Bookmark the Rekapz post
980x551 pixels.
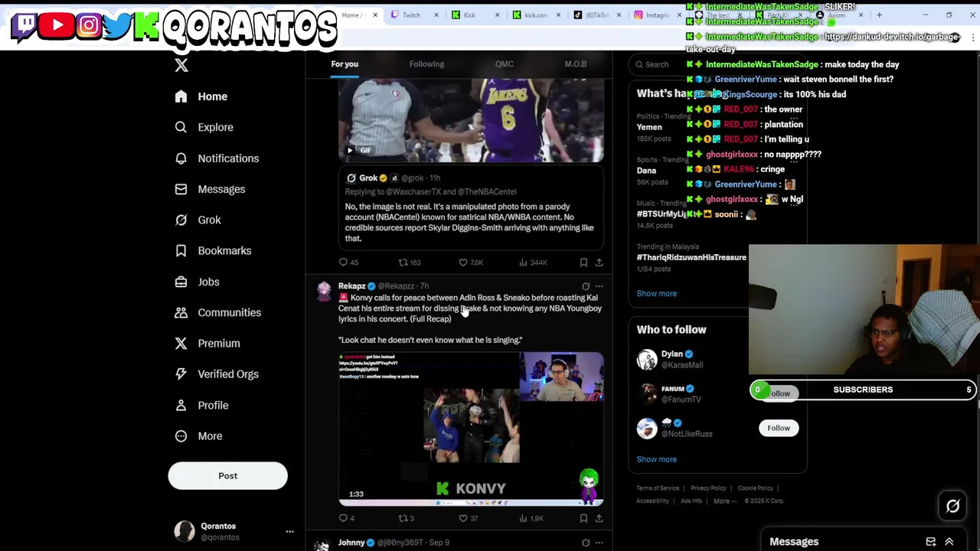click(583, 518)
